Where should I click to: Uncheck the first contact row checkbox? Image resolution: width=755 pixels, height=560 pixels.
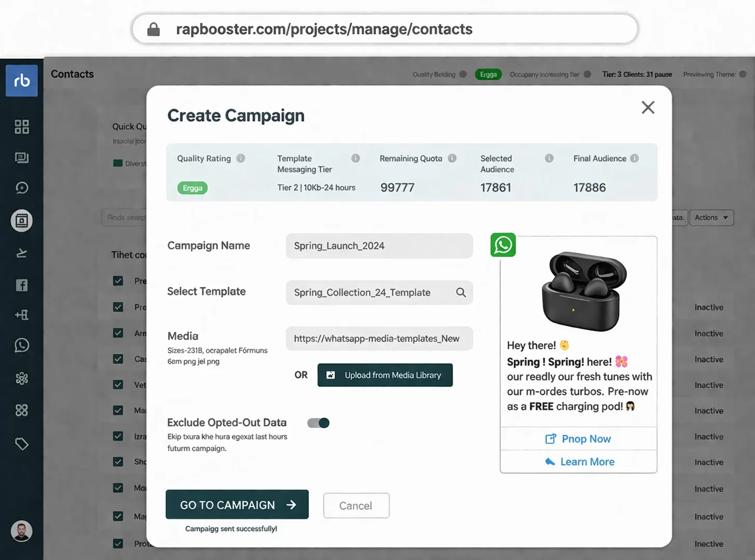[x=118, y=281]
